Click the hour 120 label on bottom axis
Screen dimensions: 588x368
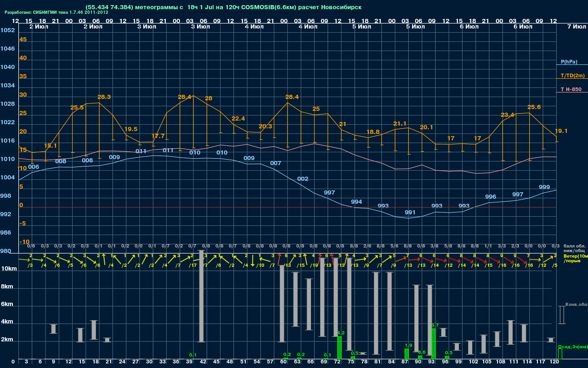click(x=554, y=362)
